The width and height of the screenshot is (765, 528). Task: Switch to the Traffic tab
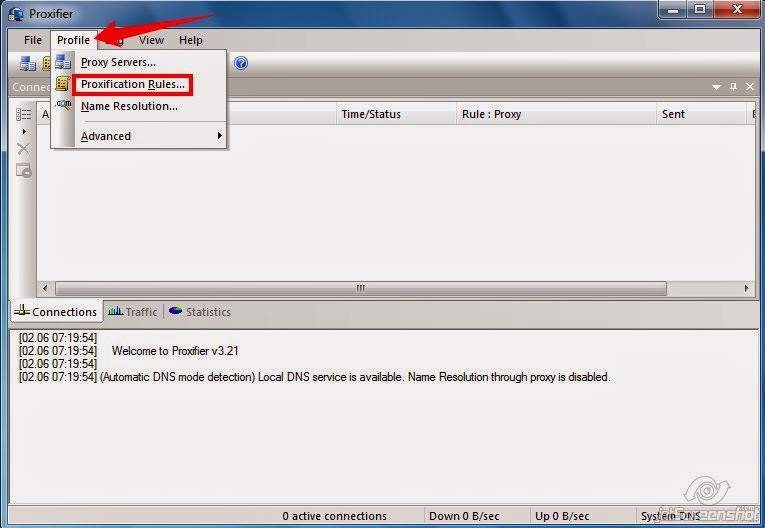133,312
